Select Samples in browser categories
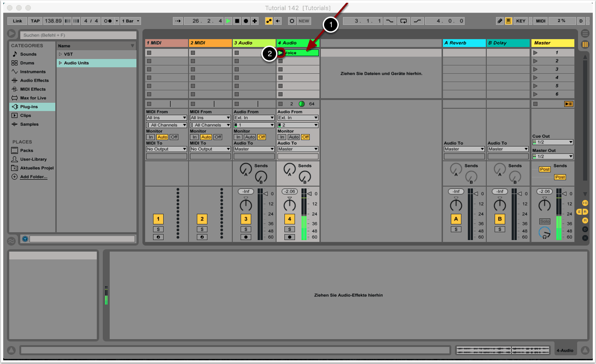Screen dimensions: 596x364 (29, 124)
